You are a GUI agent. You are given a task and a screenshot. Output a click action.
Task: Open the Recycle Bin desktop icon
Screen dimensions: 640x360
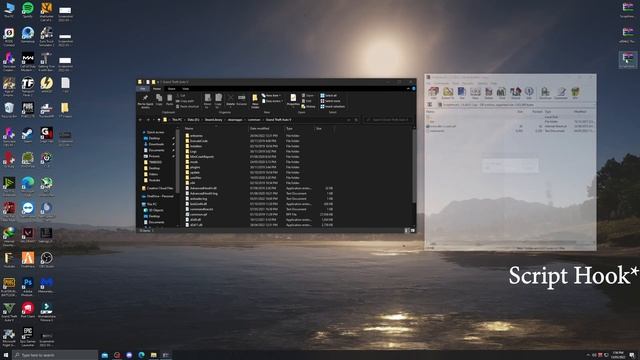coord(9,110)
